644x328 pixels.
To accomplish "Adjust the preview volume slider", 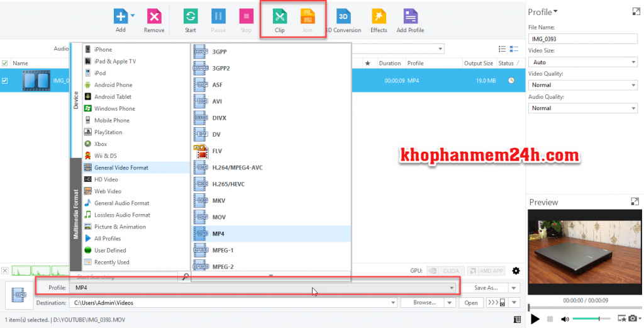I will point(591,319).
